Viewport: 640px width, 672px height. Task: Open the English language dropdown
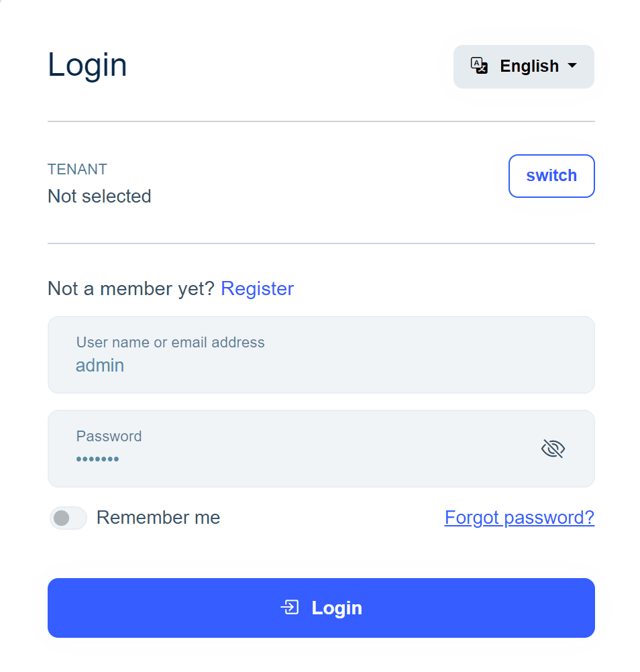(523, 66)
